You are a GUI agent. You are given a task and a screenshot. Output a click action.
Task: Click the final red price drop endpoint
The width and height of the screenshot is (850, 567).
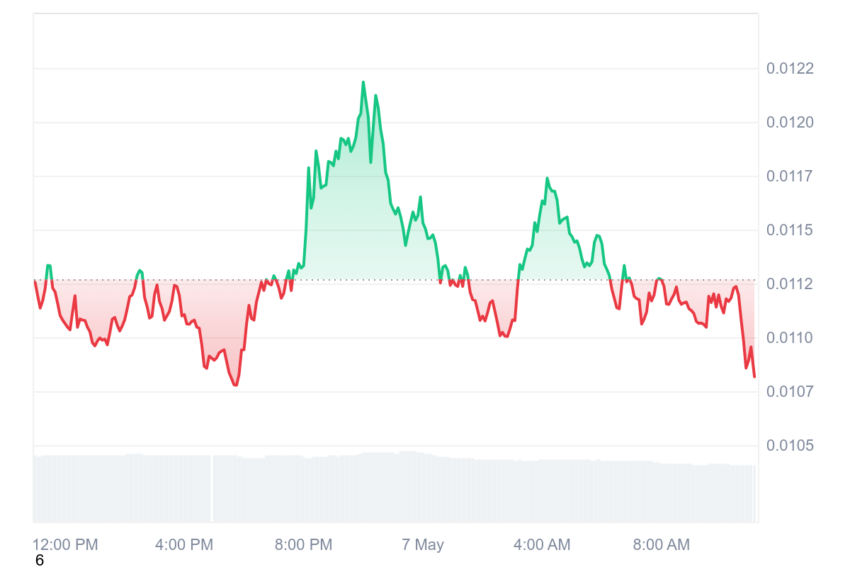point(754,376)
